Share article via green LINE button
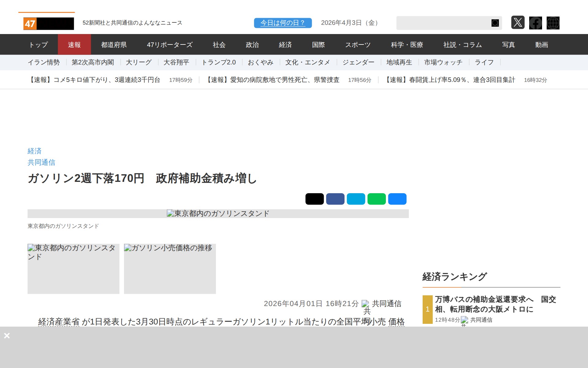The height and width of the screenshot is (368, 588). (x=376, y=199)
